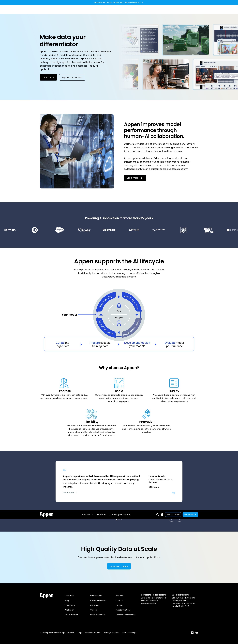Click the Quality checklist icon

coord(174,383)
